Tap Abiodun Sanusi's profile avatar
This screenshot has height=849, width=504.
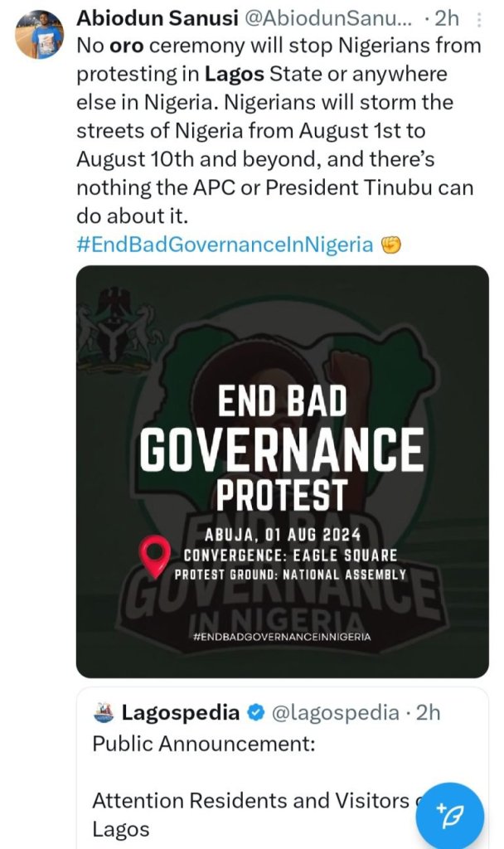pos(39,36)
